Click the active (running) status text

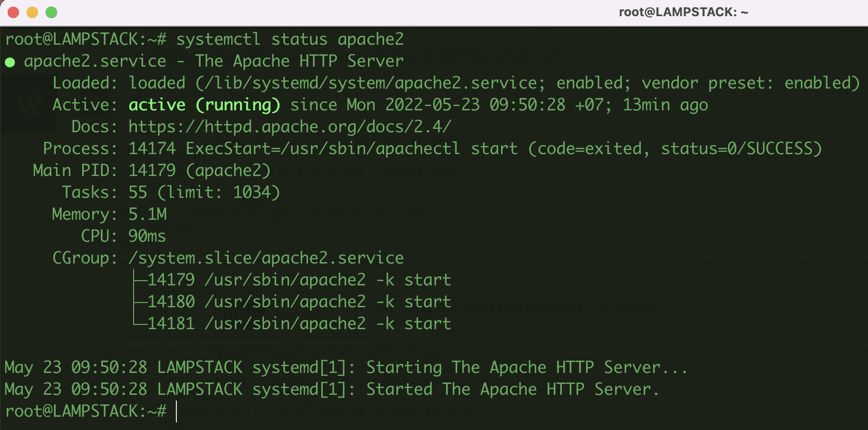pos(204,104)
